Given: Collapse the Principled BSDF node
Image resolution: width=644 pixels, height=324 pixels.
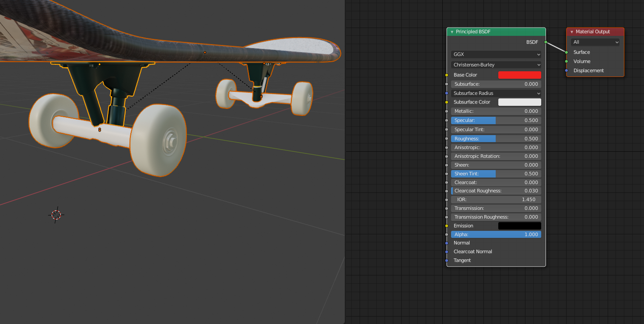Looking at the screenshot, I should pyautogui.click(x=452, y=32).
